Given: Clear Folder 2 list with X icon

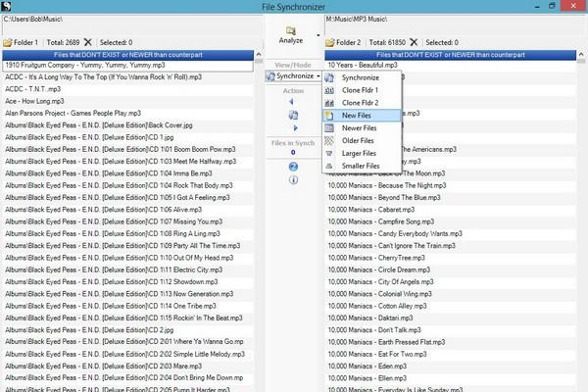Looking at the screenshot, I should coord(414,42).
